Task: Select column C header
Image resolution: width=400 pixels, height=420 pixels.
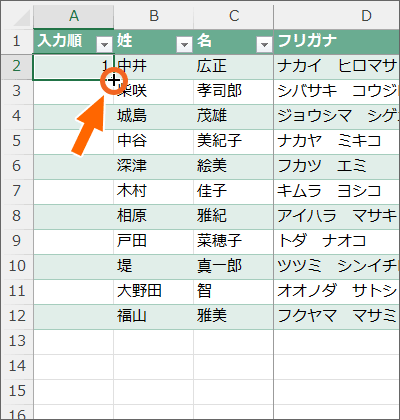Action: click(234, 16)
